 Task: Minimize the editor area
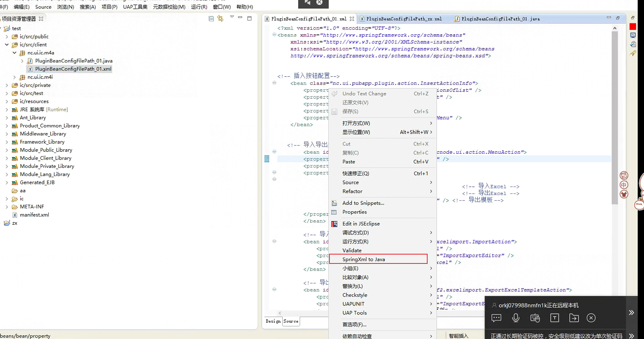pyautogui.click(x=609, y=17)
